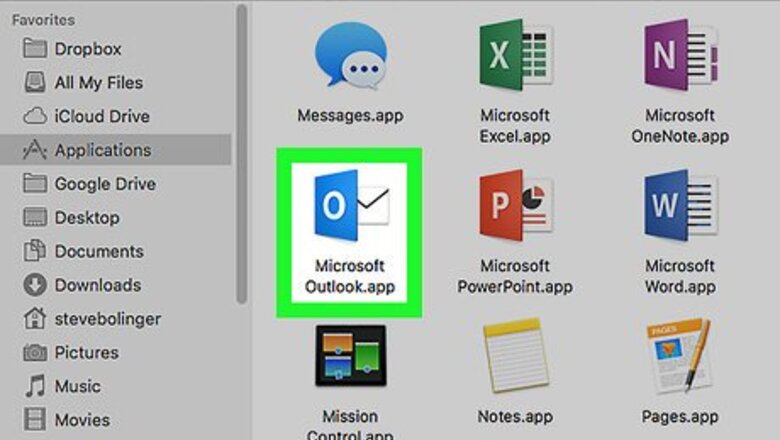Open the stevebolinger home folder
The image size is (780, 440).
pos(108,319)
